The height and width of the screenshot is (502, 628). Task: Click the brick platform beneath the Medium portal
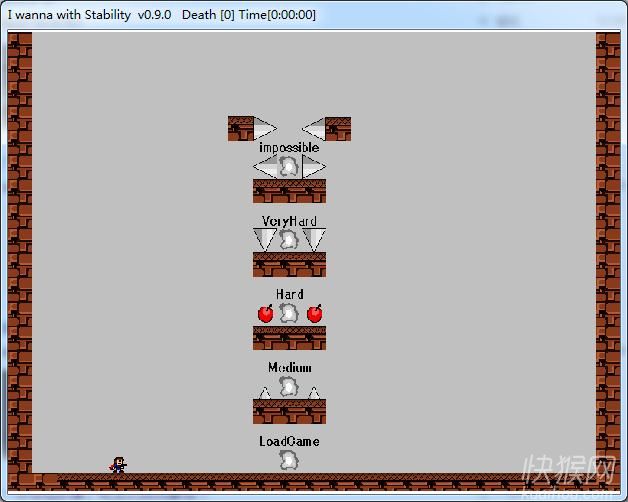(289, 411)
